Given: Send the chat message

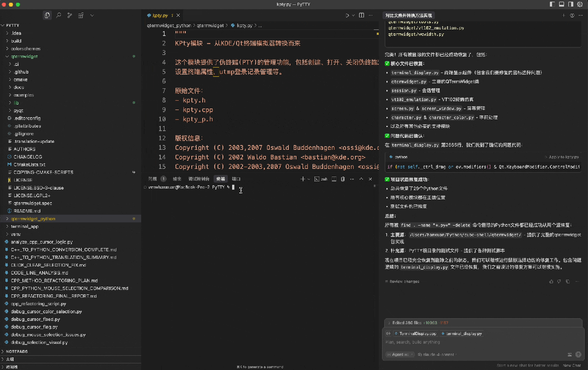Looking at the screenshot, I should (578, 355).
